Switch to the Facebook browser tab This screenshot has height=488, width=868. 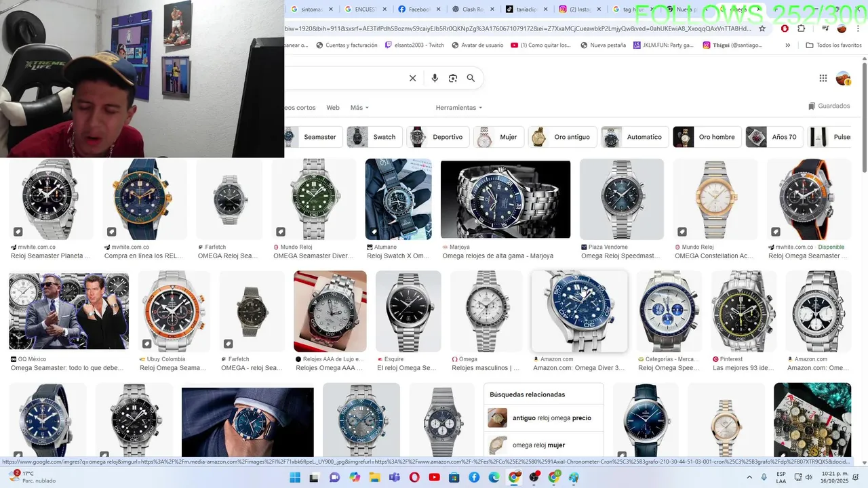tap(418, 9)
